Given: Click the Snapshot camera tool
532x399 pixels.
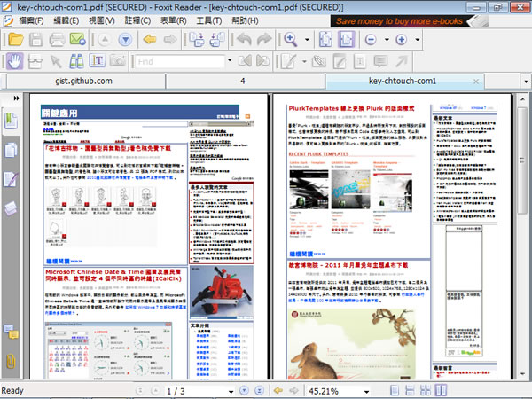Looking at the screenshot, I should 117,61.
